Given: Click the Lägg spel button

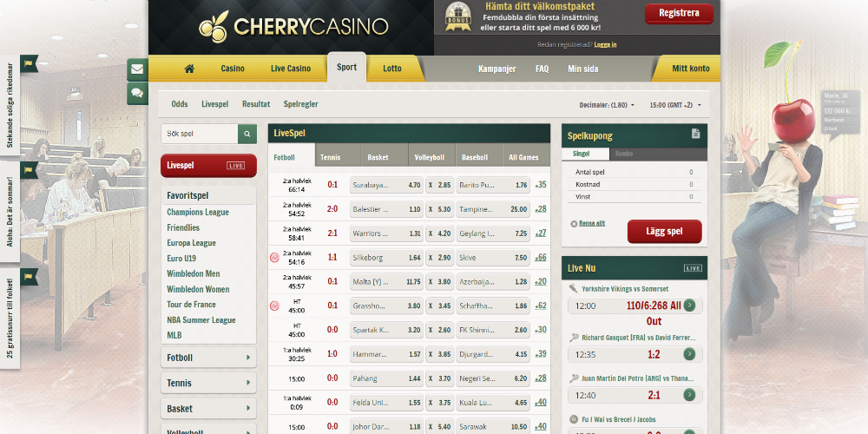Looking at the screenshot, I should click(664, 232).
